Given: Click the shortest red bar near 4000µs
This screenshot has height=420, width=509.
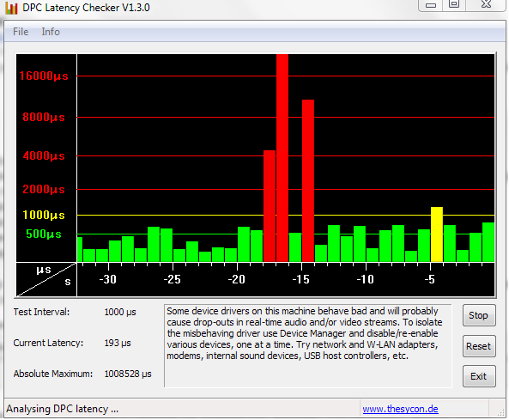Looking at the screenshot, I should tap(270, 206).
